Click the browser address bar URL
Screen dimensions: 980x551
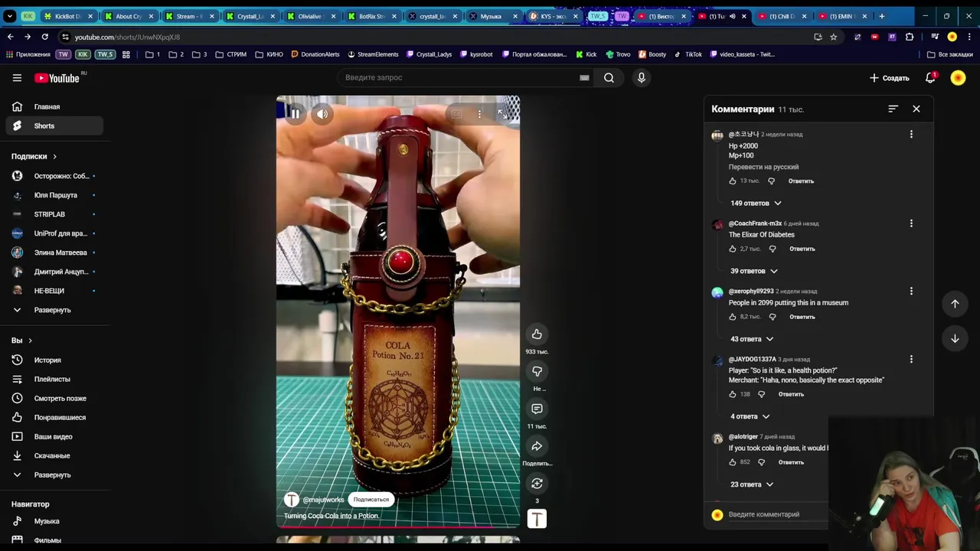tap(127, 37)
